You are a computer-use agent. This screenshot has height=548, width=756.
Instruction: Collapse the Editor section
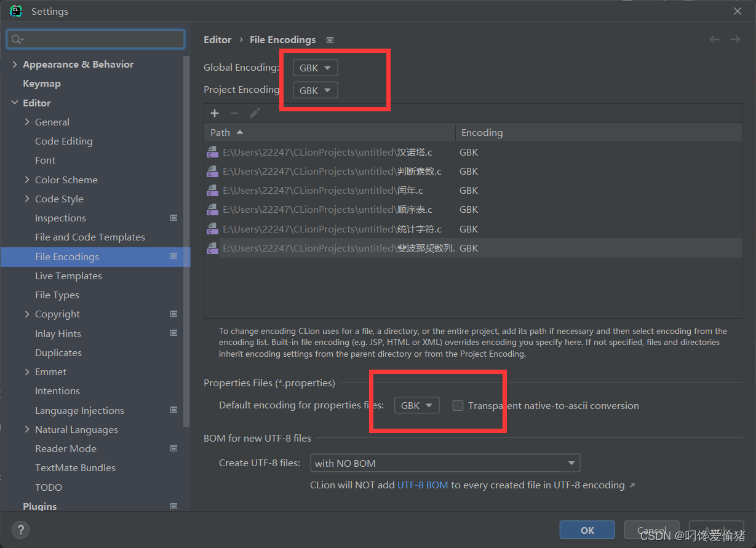pyautogui.click(x=15, y=103)
